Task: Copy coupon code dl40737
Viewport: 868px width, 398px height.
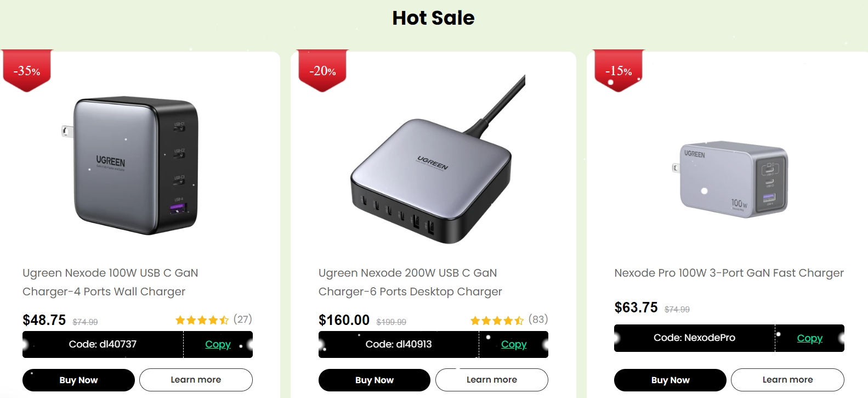Action: pos(218,344)
